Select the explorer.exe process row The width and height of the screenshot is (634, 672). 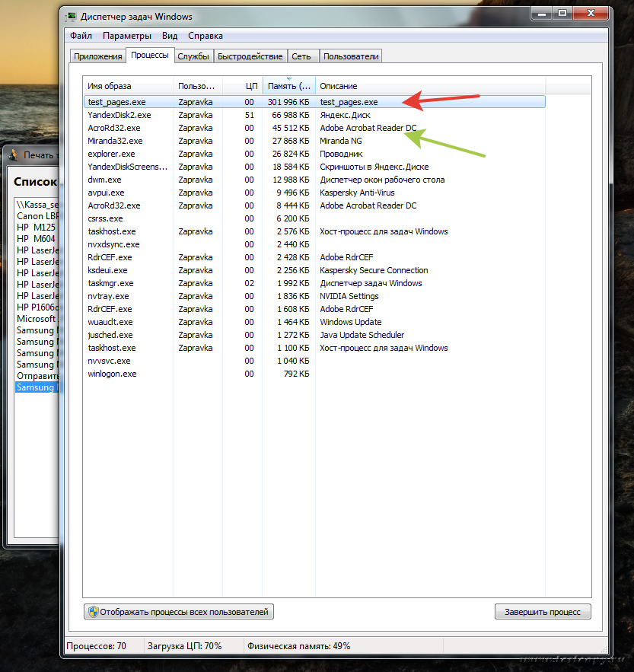(111, 154)
